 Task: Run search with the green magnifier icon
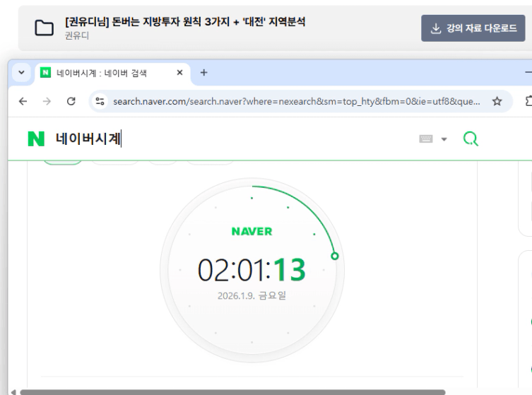point(471,138)
